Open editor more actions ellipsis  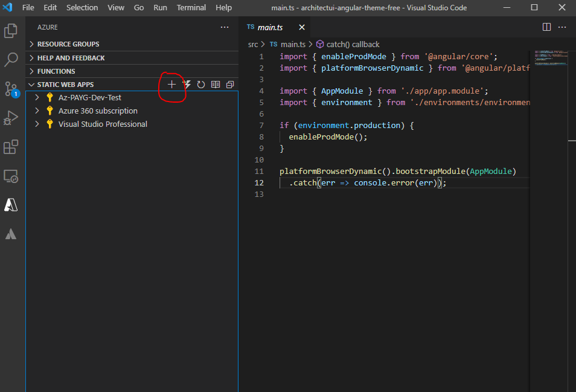(x=562, y=27)
